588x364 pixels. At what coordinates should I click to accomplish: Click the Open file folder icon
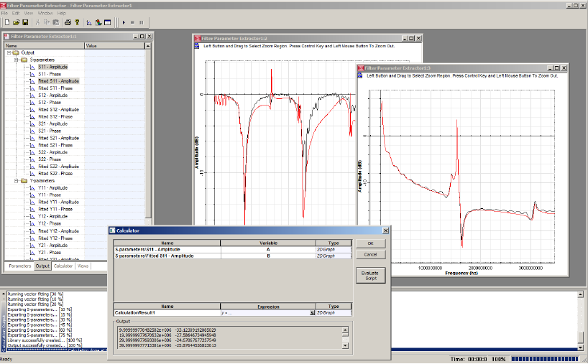point(15,22)
